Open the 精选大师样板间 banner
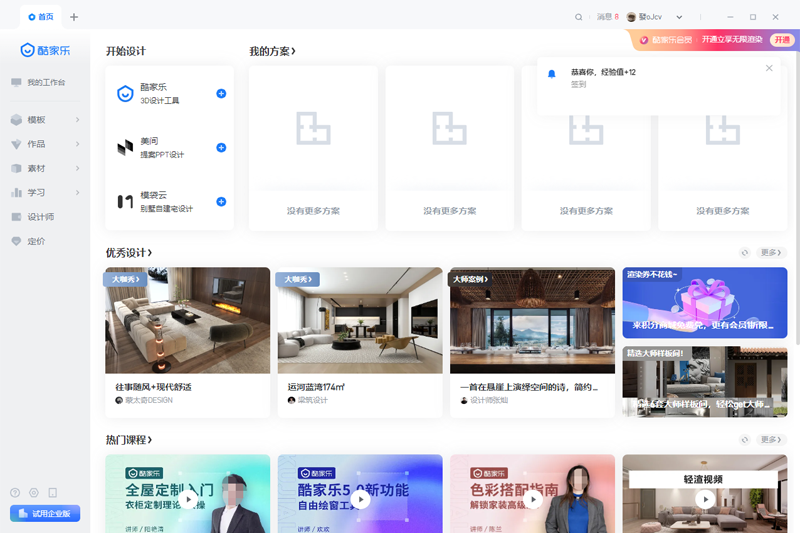 click(705, 382)
